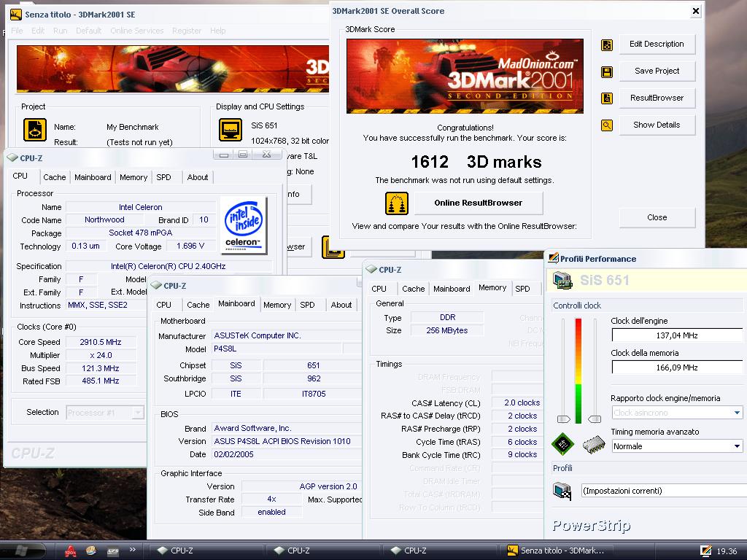Switch to Mainboard tab in CPU-Z CPU window
747x560 pixels.
click(93, 177)
